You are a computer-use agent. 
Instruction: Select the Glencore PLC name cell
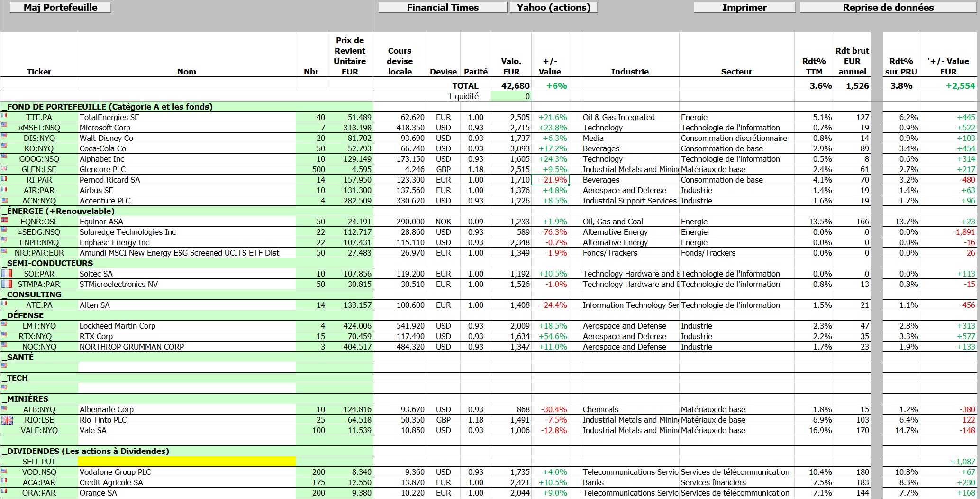point(187,169)
